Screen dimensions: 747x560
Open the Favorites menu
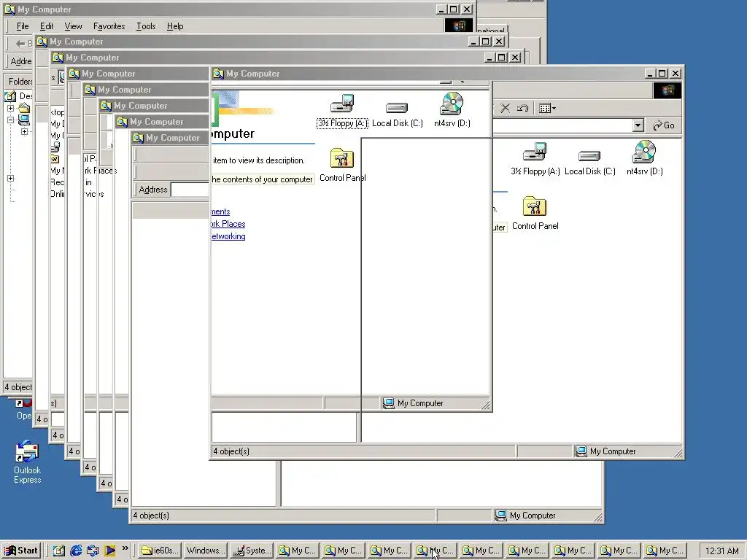(x=109, y=26)
